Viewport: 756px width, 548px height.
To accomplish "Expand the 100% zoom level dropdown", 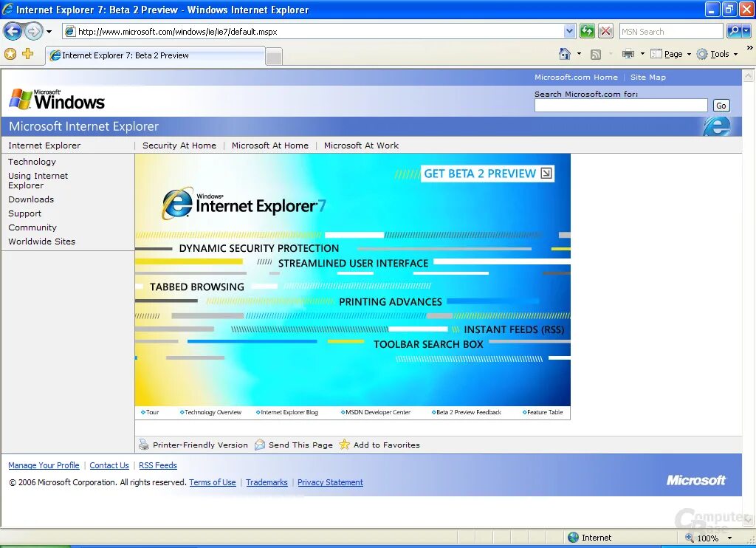I will click(x=729, y=538).
